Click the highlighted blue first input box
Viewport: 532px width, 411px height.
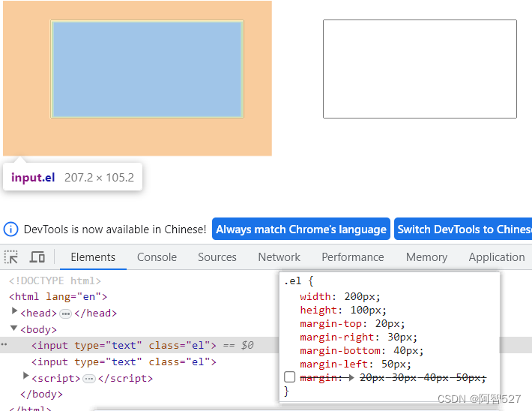(x=147, y=69)
